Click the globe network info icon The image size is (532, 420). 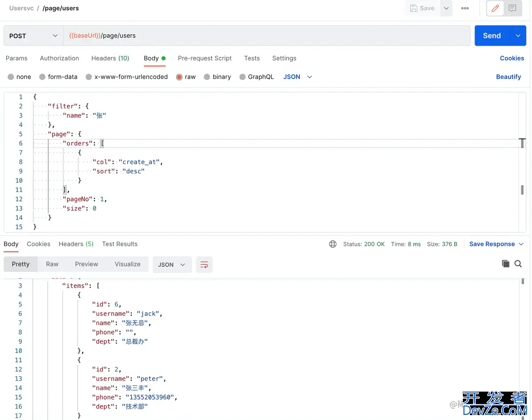(x=333, y=244)
